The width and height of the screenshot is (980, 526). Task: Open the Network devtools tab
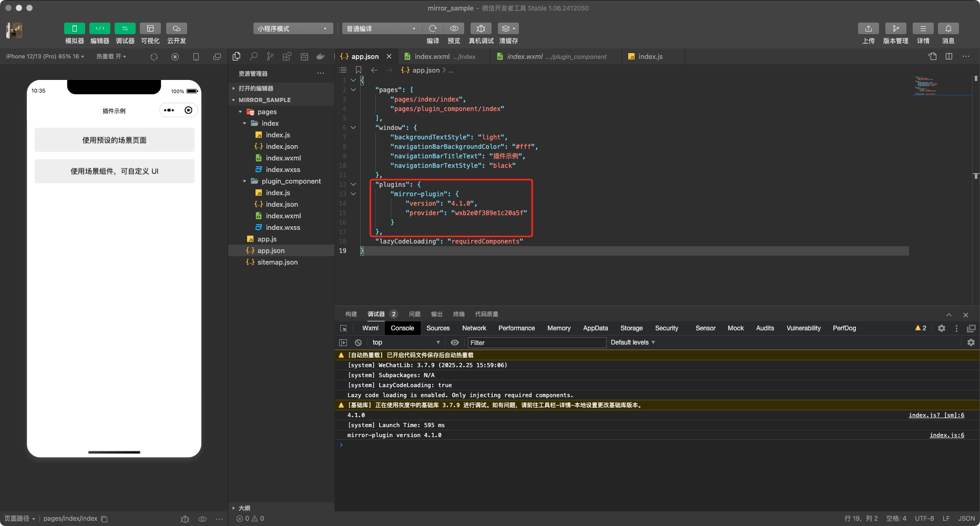click(x=474, y=328)
